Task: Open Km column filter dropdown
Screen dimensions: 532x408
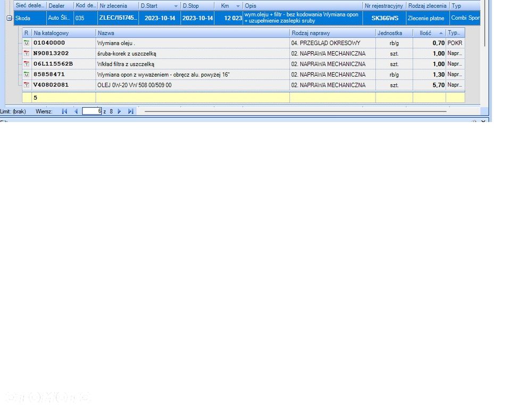Action: (238, 6)
